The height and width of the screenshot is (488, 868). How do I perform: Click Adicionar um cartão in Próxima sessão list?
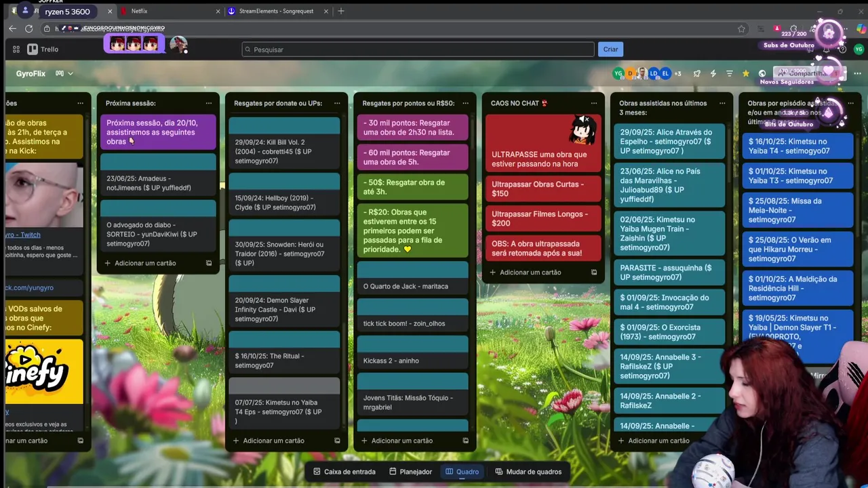(x=145, y=263)
